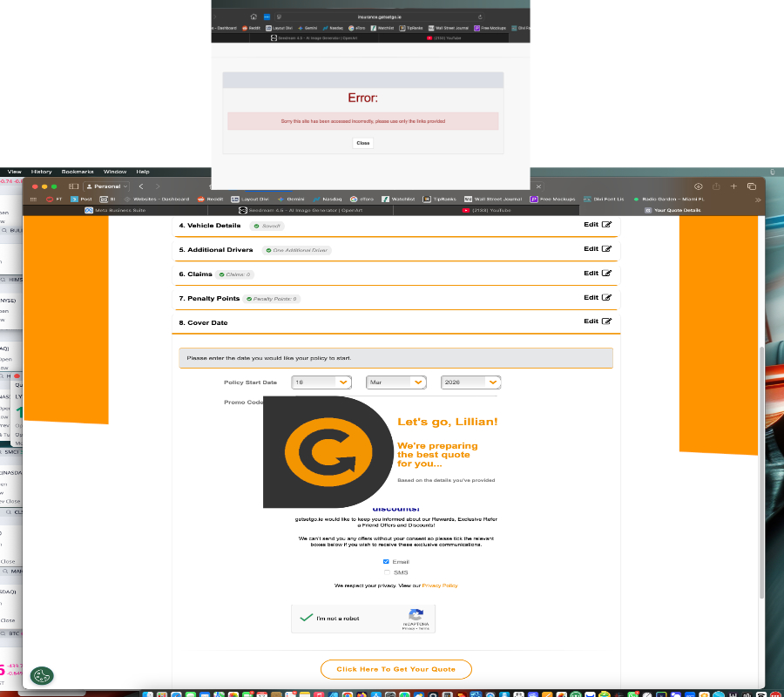This screenshot has width=784, height=697.
Task: Click the page's vertical scrollbar
Action: (x=761, y=472)
